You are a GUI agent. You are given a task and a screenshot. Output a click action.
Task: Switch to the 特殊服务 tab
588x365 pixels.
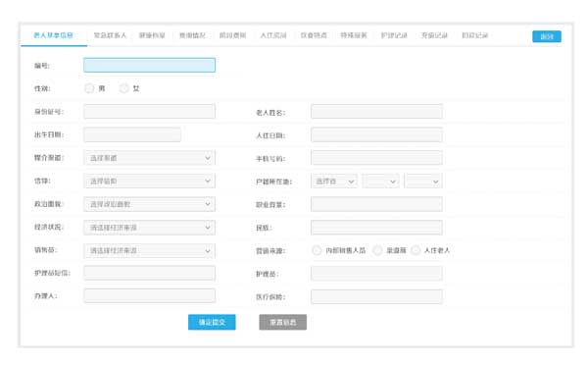pos(354,35)
